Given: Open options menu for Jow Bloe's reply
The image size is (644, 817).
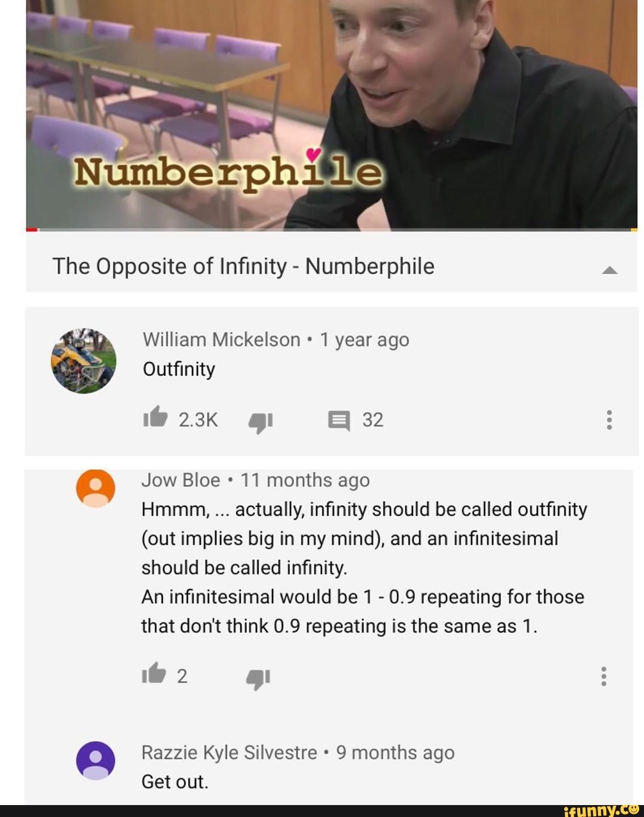Looking at the screenshot, I should click(604, 676).
